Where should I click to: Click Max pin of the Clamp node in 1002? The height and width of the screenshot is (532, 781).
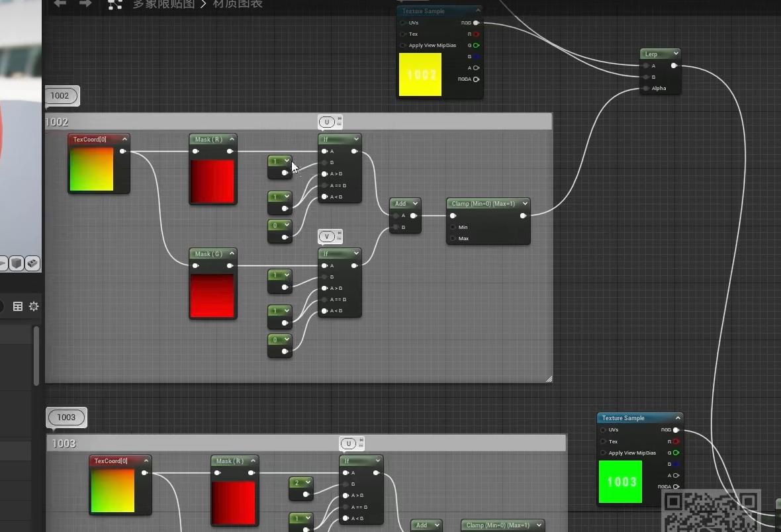[453, 239]
